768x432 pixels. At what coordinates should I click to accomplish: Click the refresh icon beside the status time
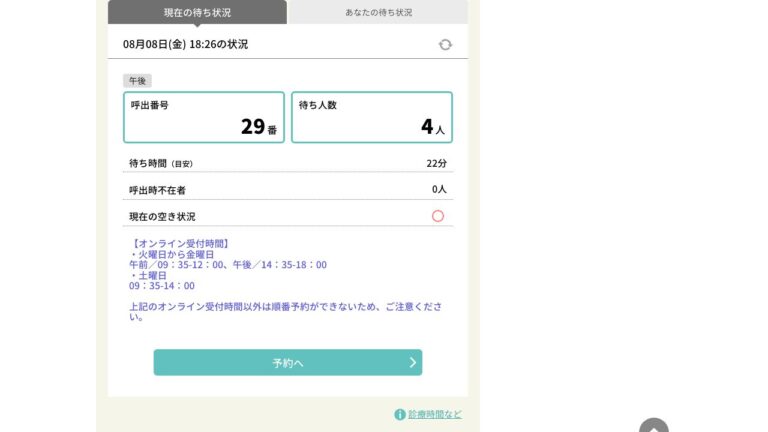(445, 45)
